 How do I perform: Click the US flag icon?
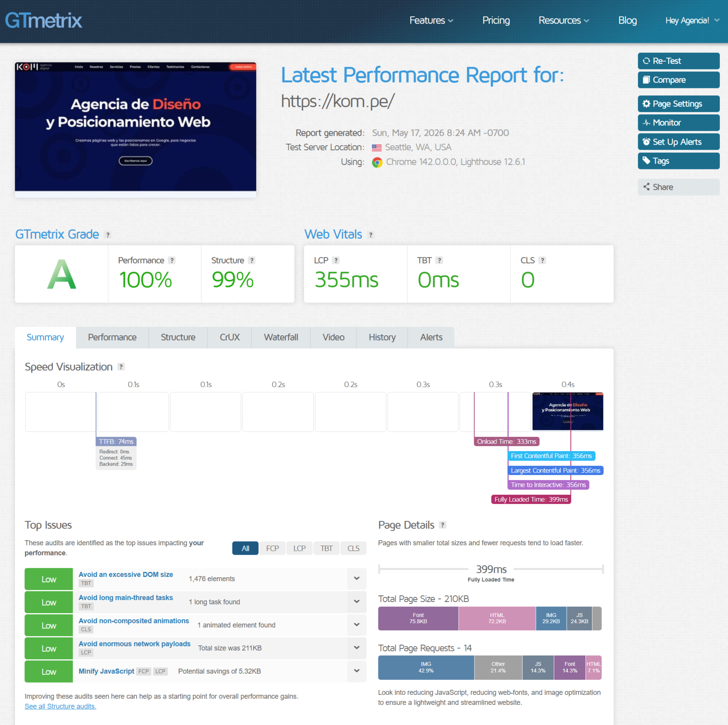pyautogui.click(x=377, y=147)
